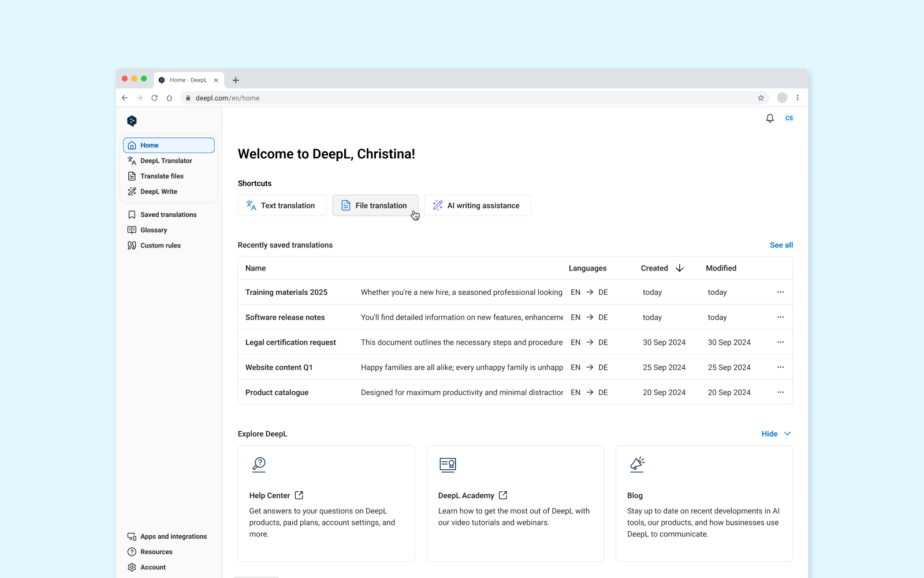Image resolution: width=924 pixels, height=578 pixels.
Task: Click the site lock icon in address bar
Action: 188,98
